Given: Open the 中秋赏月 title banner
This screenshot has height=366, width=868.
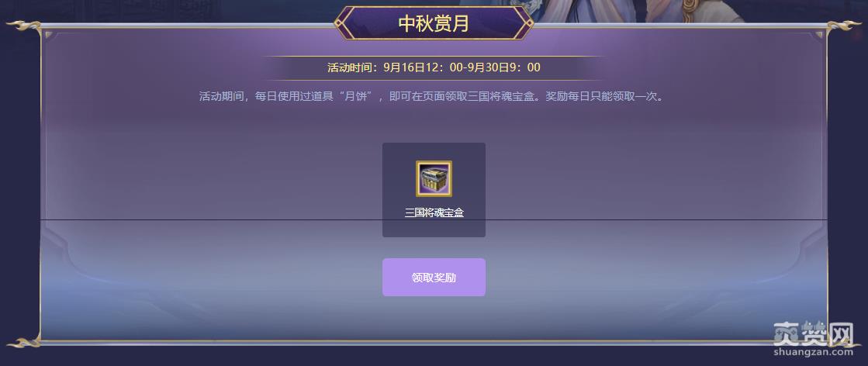Looking at the screenshot, I should tap(434, 23).
